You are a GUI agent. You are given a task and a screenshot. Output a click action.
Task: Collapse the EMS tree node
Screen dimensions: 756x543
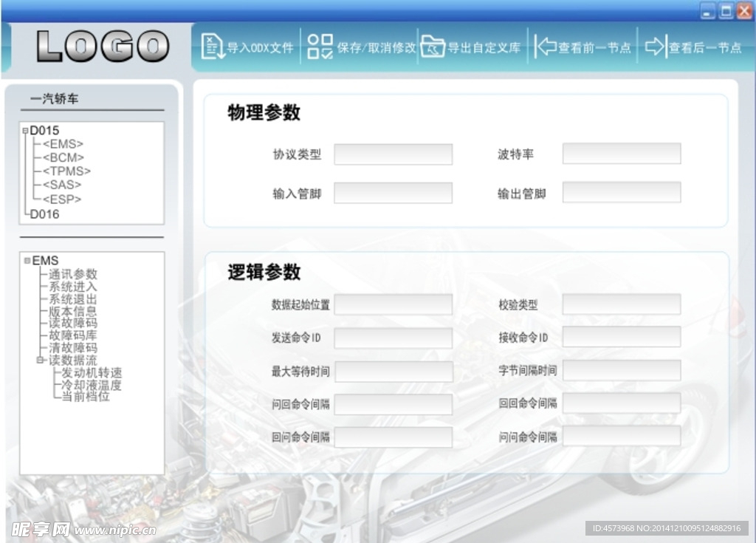(x=27, y=261)
